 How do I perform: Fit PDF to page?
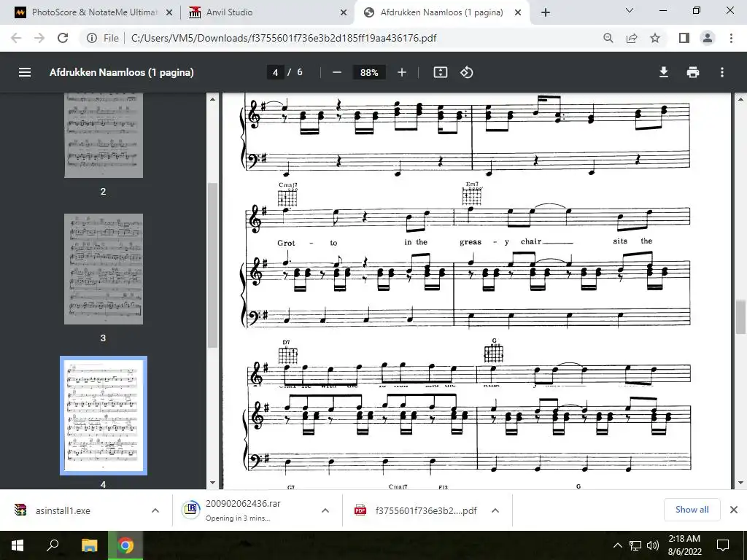440,72
